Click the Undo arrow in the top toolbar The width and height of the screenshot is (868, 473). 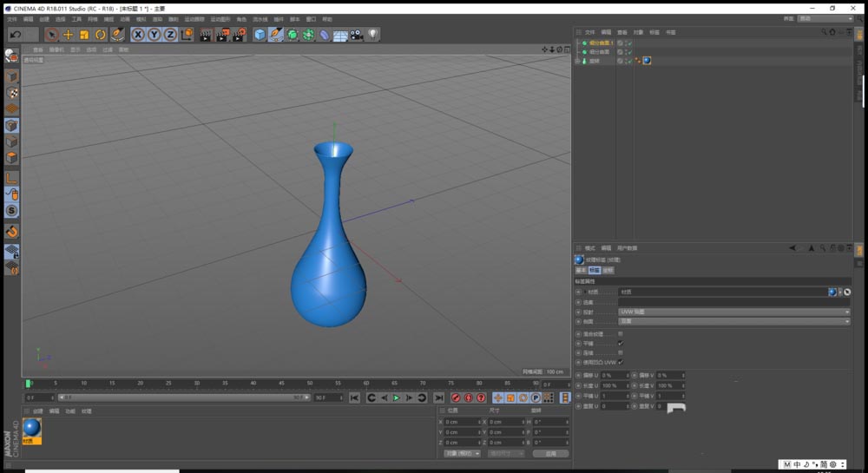15,35
